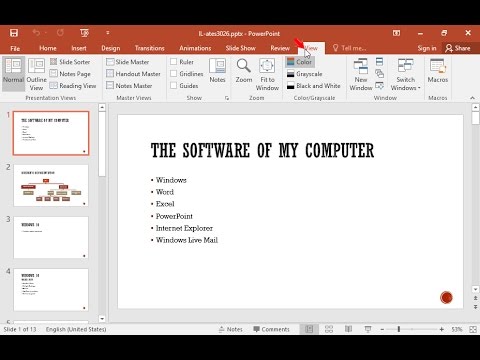Select slide 3 thumbnail
This screenshot has width=480, height=360.
51,237
